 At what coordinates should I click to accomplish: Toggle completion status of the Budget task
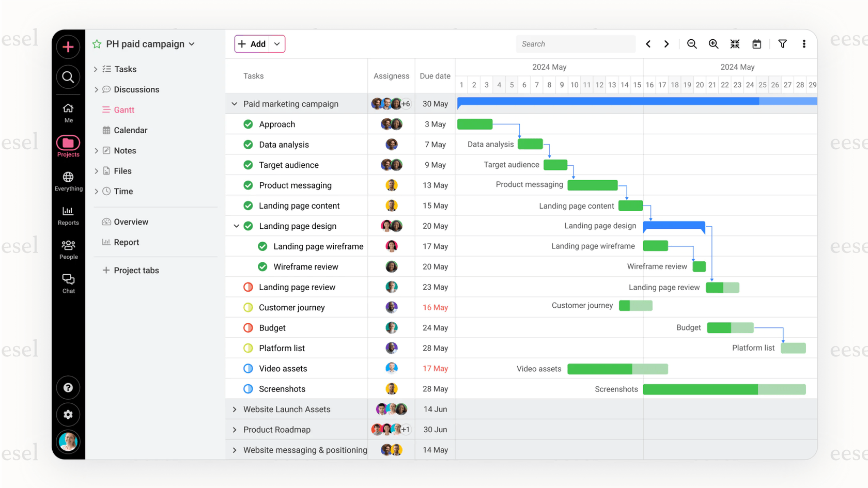click(248, 327)
